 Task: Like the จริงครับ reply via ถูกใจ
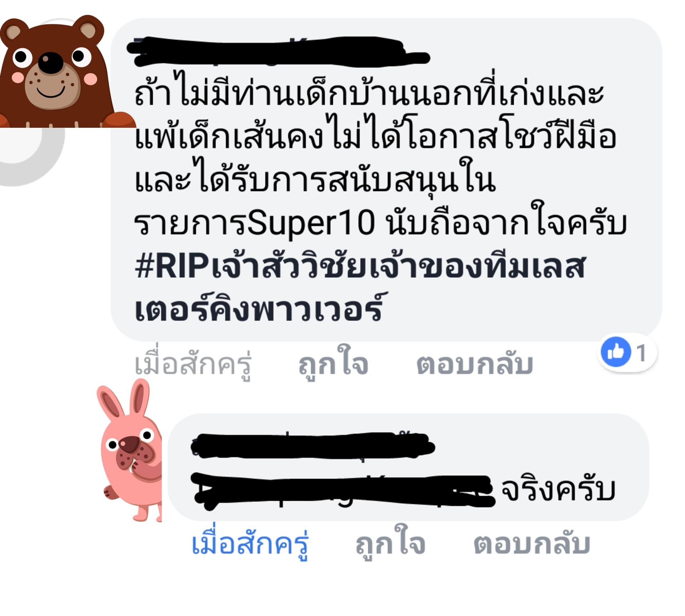[390, 543]
